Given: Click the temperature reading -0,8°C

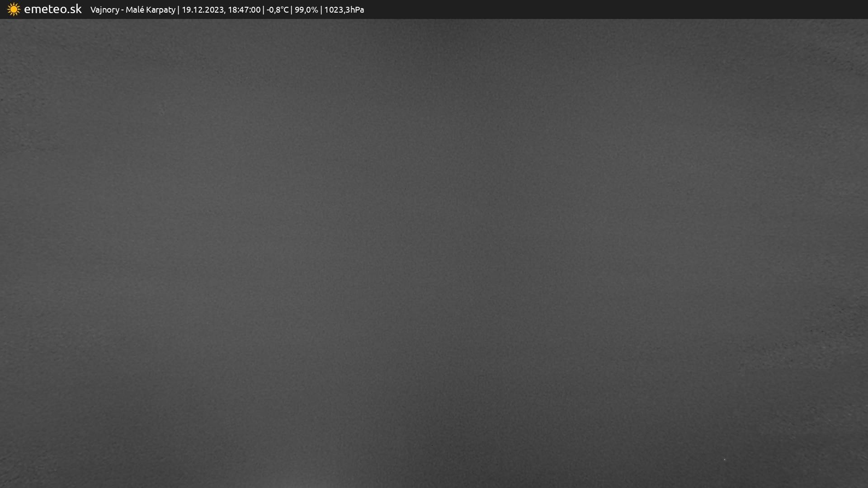Looking at the screenshot, I should 277,10.
